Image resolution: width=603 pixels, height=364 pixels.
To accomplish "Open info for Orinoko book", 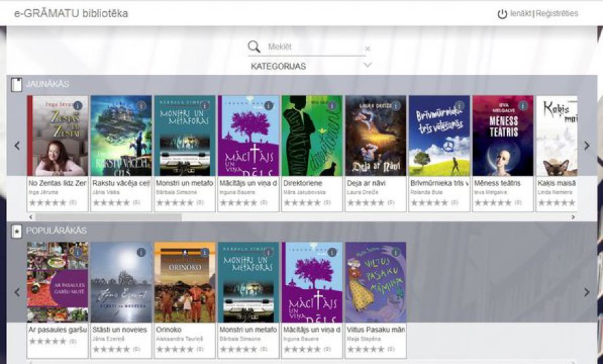I will [205, 252].
